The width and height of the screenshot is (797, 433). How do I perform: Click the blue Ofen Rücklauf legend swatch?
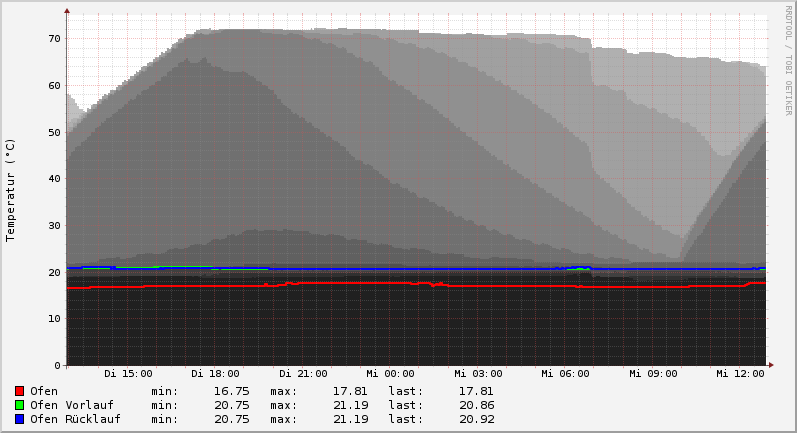(x=19, y=419)
